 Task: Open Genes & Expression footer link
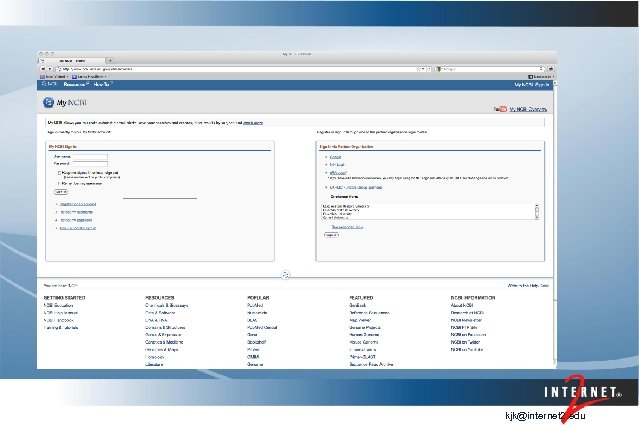point(163,335)
